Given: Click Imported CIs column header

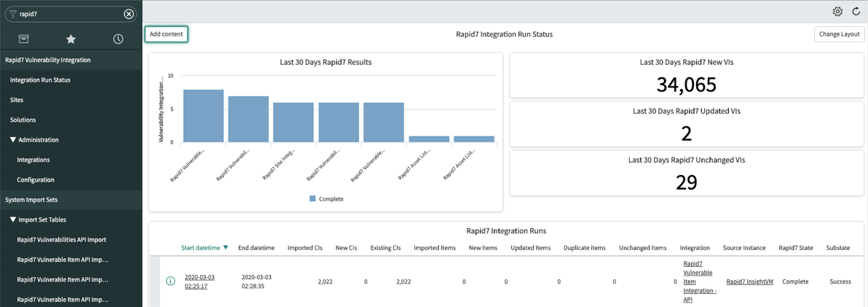Looking at the screenshot, I should (306, 248).
